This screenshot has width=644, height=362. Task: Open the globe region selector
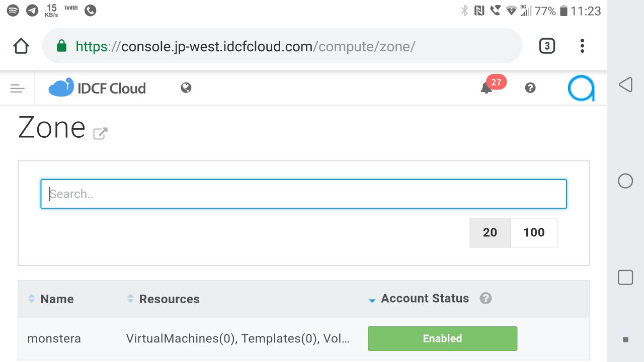click(186, 88)
